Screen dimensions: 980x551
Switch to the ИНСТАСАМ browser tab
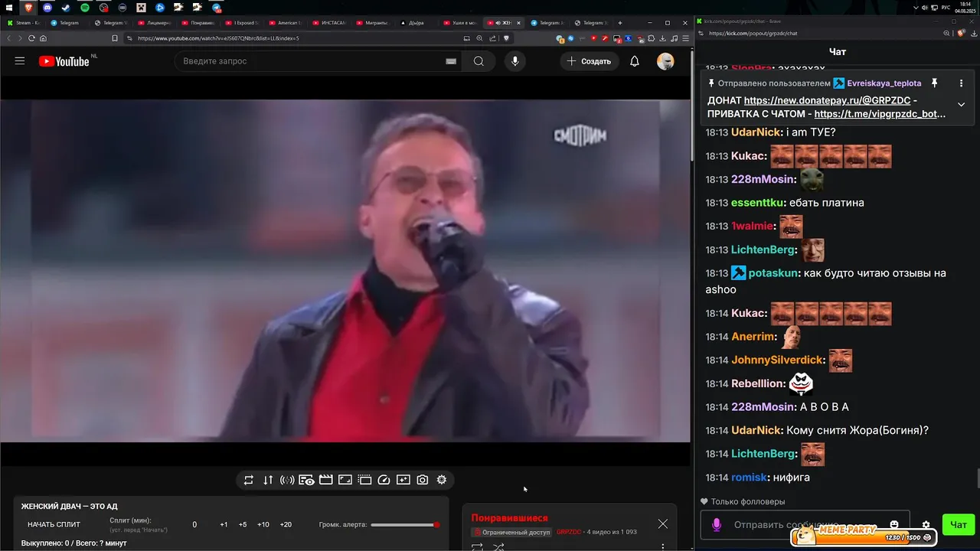coord(328,23)
